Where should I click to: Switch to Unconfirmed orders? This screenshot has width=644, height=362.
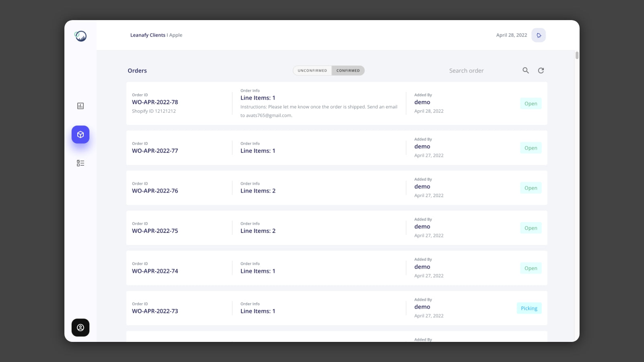point(312,71)
